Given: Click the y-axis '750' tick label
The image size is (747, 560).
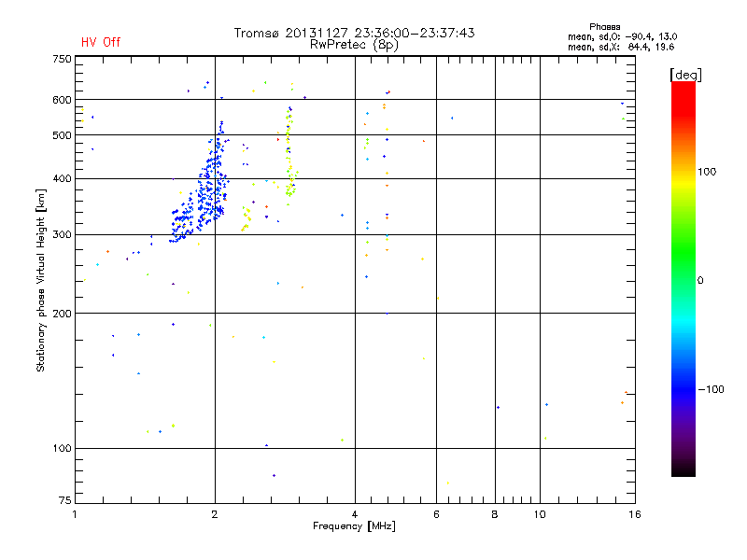Looking at the screenshot, I should (62, 59).
